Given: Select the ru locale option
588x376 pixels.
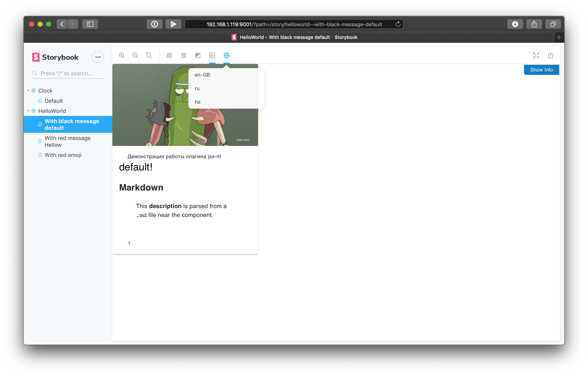Looking at the screenshot, I should (x=197, y=88).
